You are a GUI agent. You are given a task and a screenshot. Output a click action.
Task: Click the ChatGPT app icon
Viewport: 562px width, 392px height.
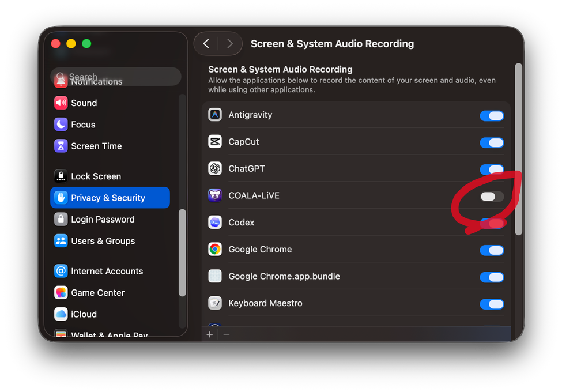[214, 168]
